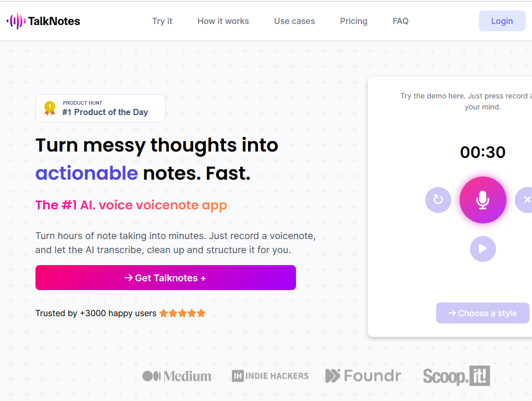This screenshot has width=532, height=401.
Task: Click the Medium logo
Action: 177,375
